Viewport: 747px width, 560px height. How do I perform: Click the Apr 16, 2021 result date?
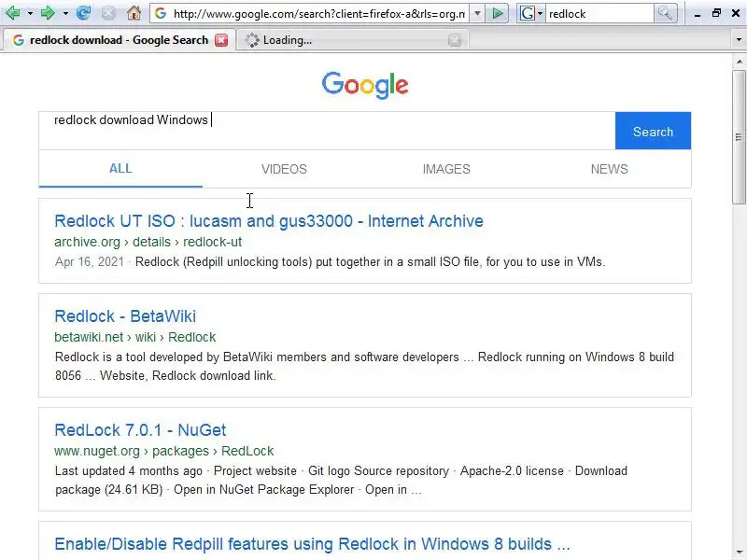pos(90,262)
